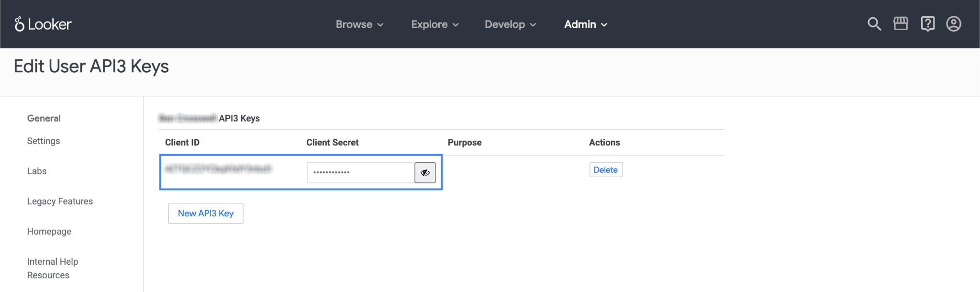Select Homepage in the sidebar

click(49, 232)
